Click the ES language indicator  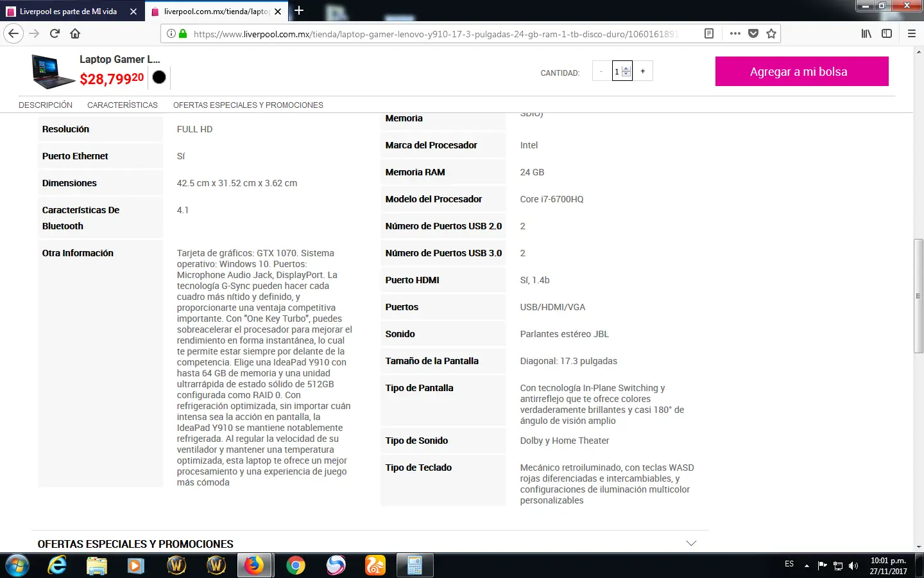click(789, 564)
